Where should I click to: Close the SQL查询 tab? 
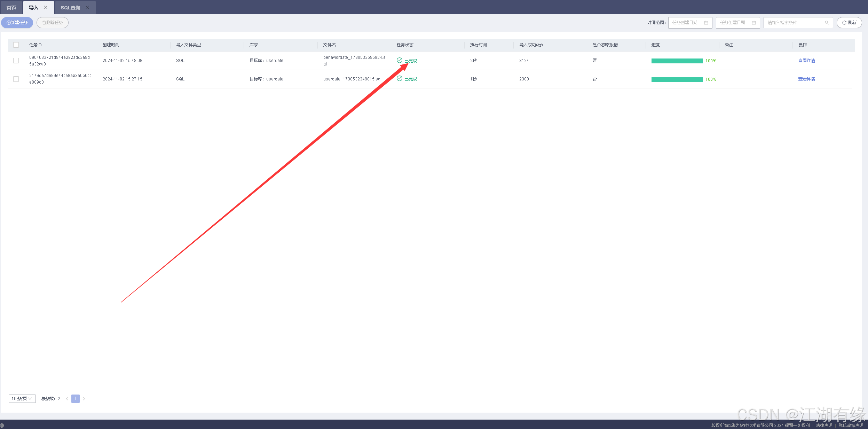click(87, 7)
